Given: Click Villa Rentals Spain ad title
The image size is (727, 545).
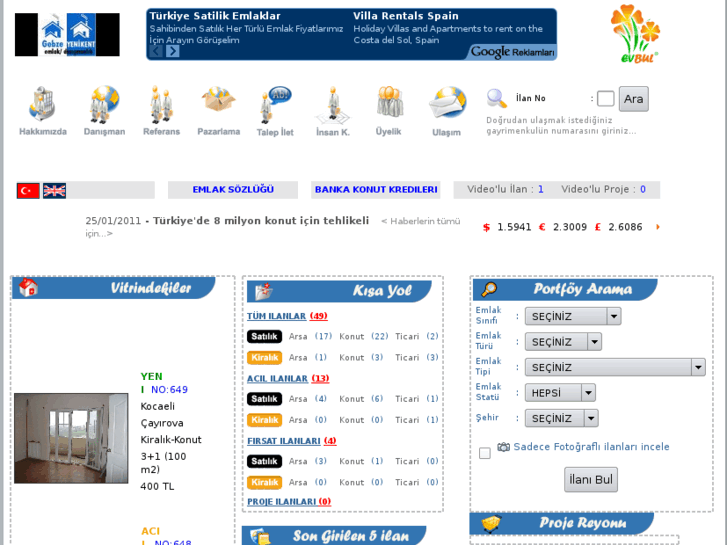Looking at the screenshot, I should click(406, 16).
